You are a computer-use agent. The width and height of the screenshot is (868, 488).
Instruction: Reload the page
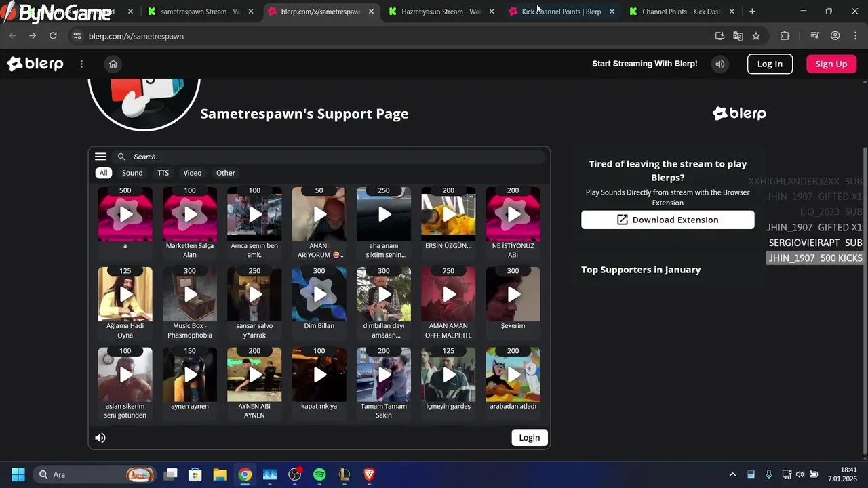(53, 36)
